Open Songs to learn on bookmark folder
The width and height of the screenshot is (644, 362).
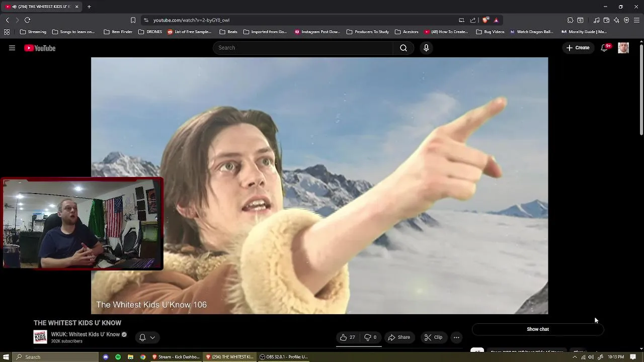pos(73,32)
